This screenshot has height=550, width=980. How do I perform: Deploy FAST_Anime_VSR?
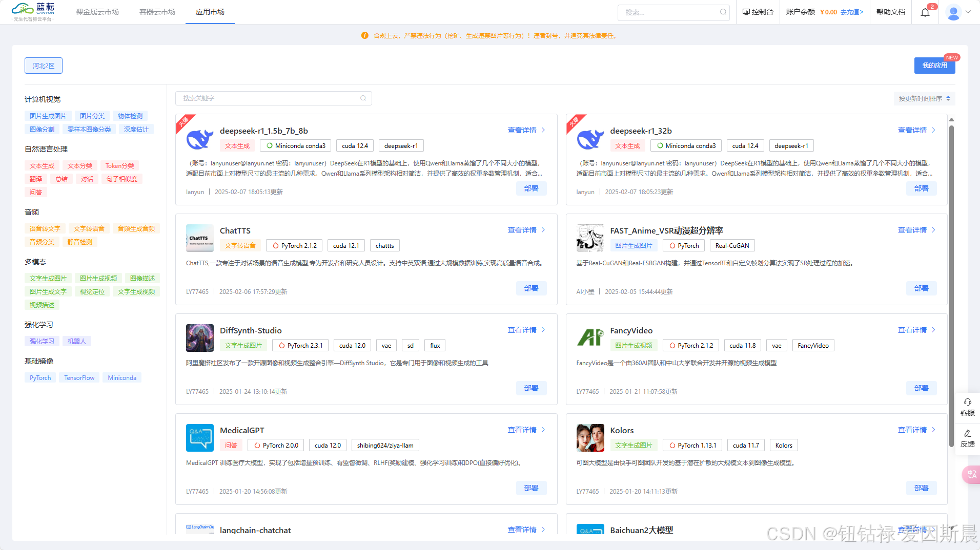coord(922,288)
